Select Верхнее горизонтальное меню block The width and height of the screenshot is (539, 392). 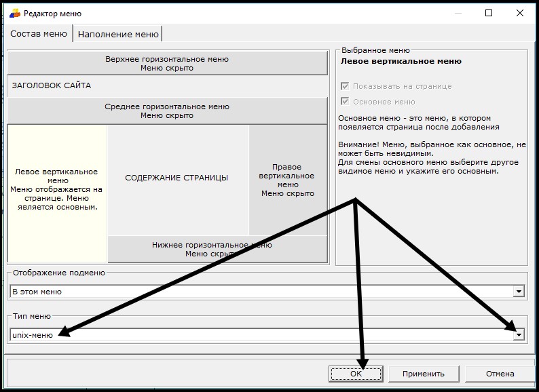pyautogui.click(x=167, y=63)
